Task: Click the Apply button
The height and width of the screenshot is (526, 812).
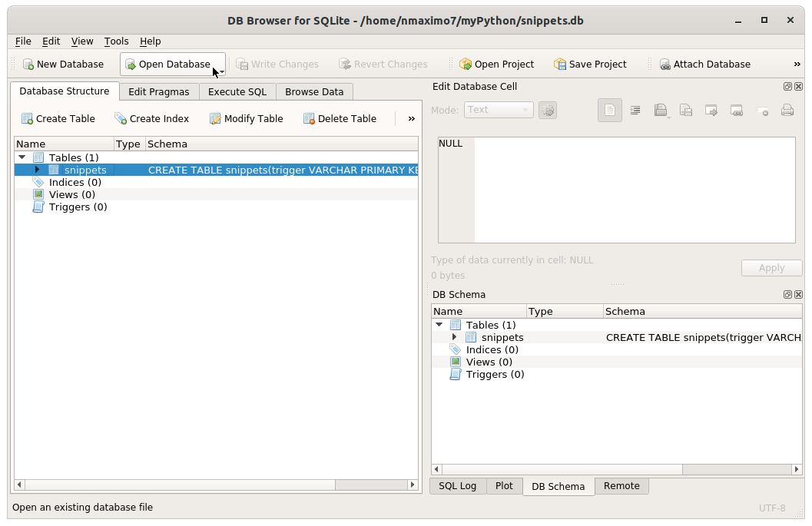Action: 771,267
